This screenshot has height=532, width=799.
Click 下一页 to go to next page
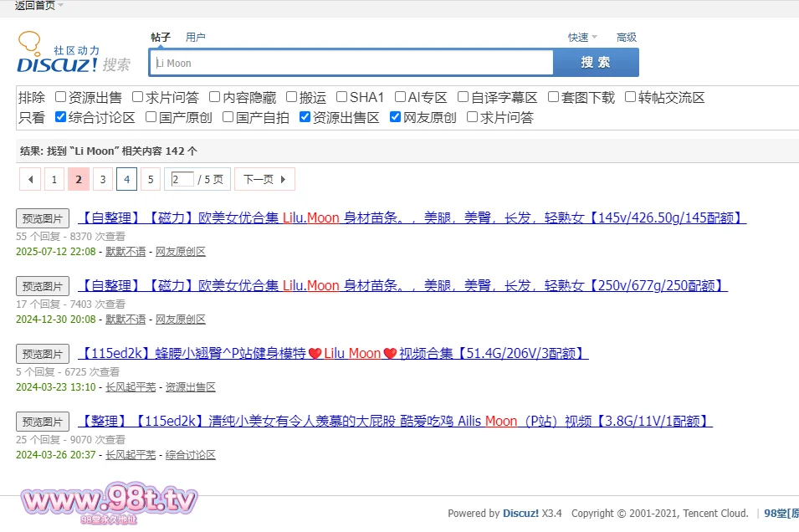coord(264,179)
